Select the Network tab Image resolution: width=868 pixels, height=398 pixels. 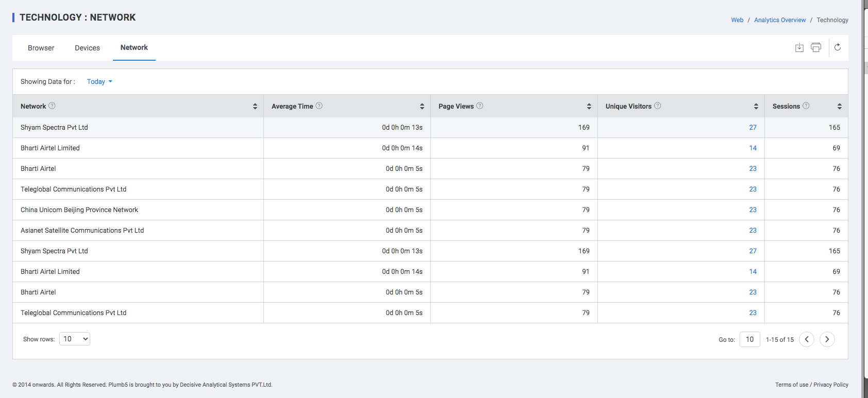coord(134,47)
